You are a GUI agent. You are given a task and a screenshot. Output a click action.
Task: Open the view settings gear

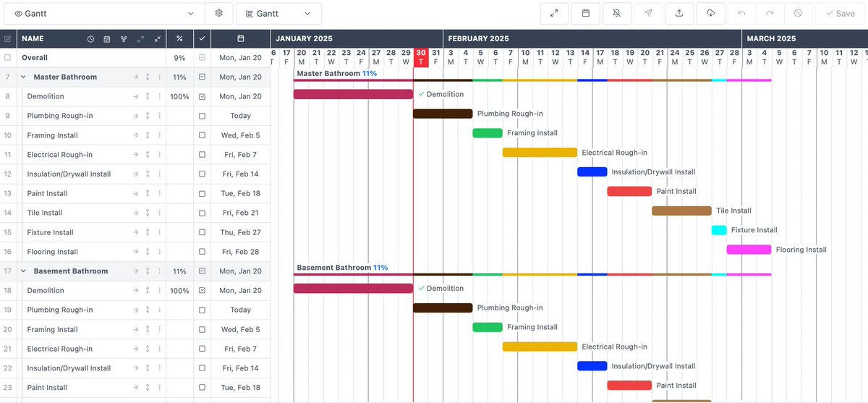[219, 13]
